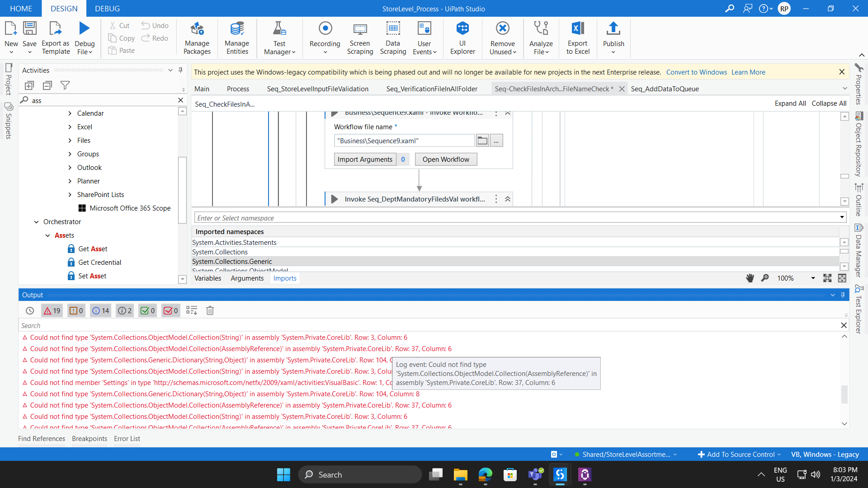Collapse the Orchestrator tree node
This screenshot has width=868, height=488.
36,221
